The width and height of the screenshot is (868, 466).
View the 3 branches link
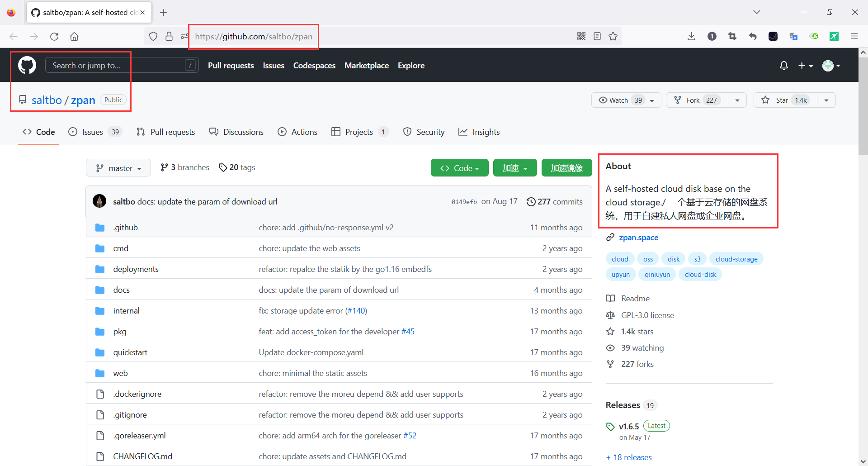point(185,167)
